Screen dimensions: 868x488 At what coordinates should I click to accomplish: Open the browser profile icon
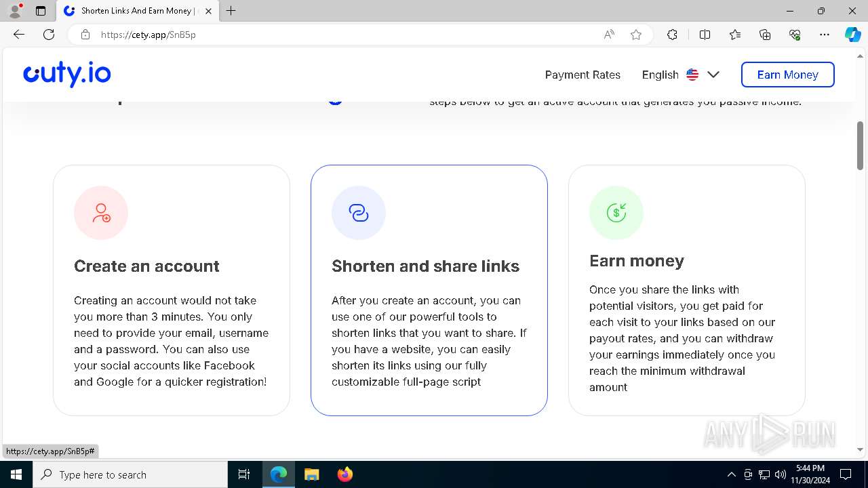tap(15, 11)
